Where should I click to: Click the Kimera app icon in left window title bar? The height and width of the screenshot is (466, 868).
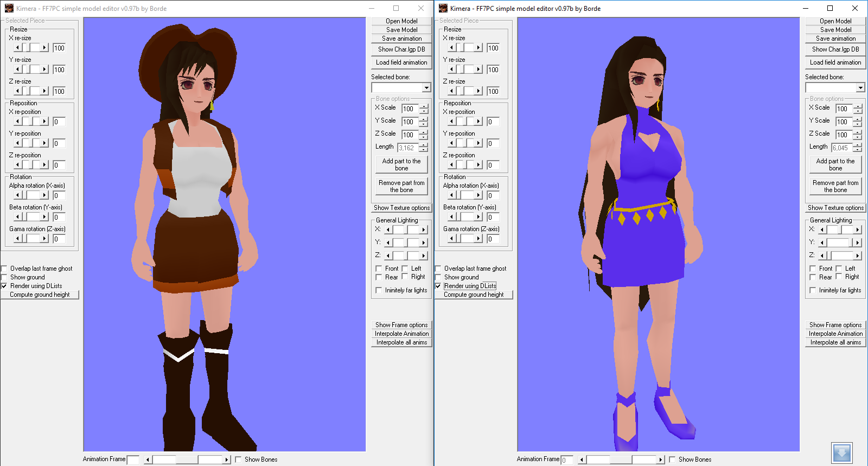[x=9, y=8]
